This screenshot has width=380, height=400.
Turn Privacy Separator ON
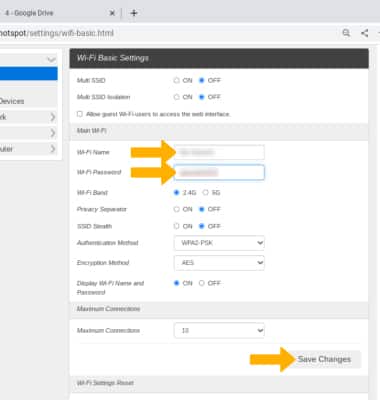pyautogui.click(x=177, y=209)
